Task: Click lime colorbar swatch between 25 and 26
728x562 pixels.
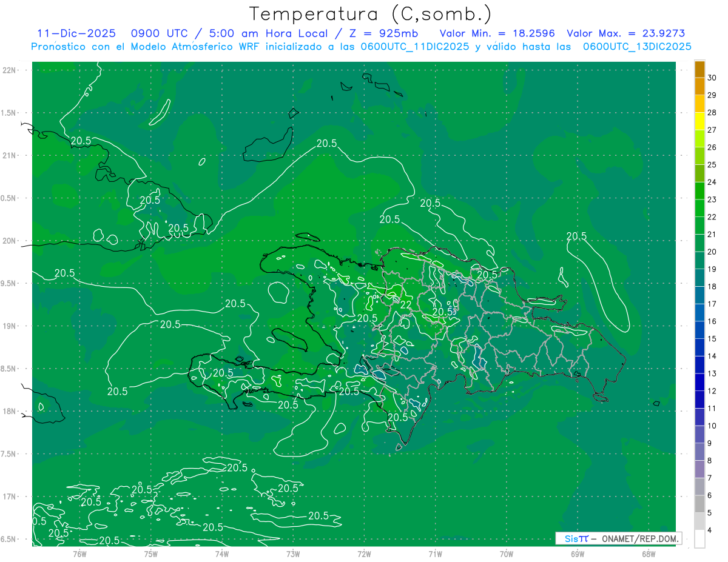Action: click(x=699, y=156)
